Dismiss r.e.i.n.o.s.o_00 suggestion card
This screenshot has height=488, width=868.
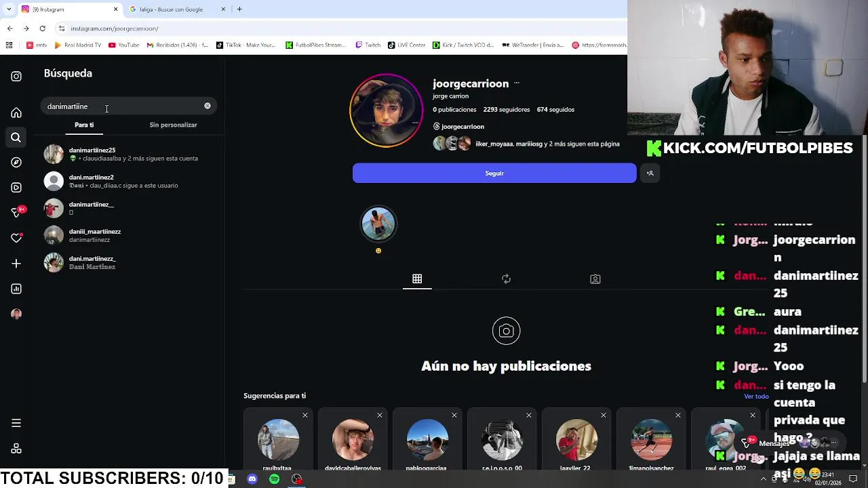529,415
